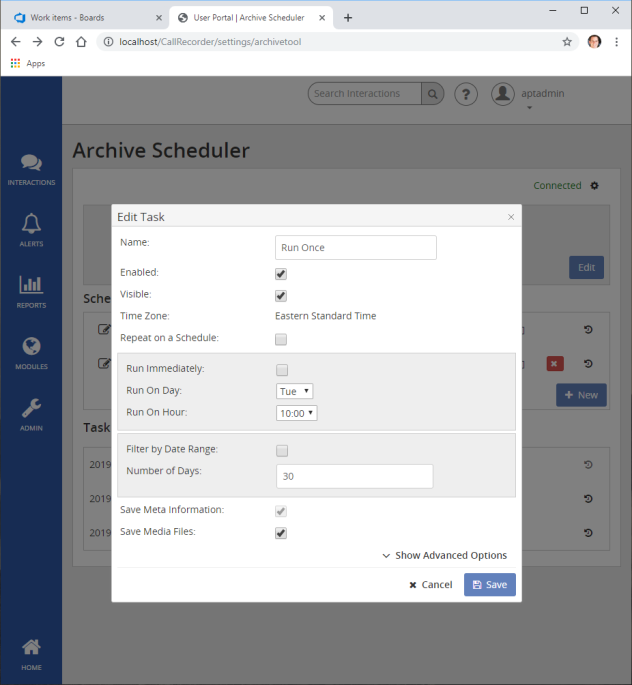This screenshot has width=632, height=685.
Task: Click the Home icon in sidebar
Action: coord(31,651)
